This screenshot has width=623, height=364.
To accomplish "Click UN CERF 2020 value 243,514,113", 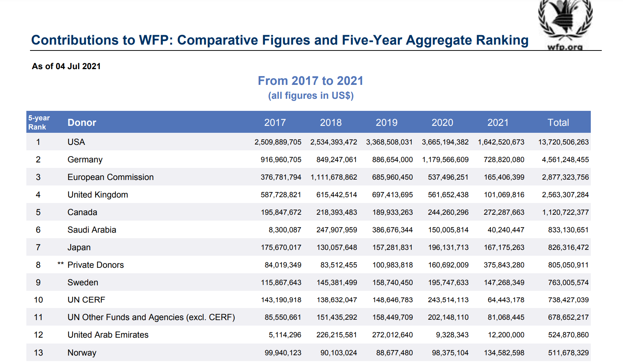I will coord(448,300).
